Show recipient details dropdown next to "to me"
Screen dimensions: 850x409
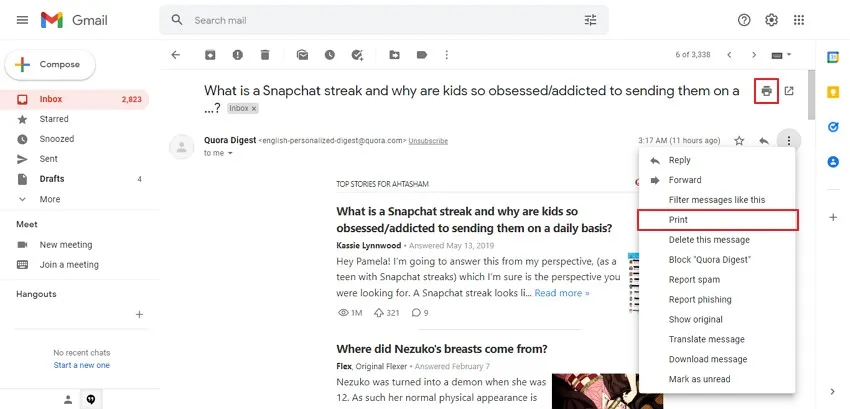tap(230, 153)
